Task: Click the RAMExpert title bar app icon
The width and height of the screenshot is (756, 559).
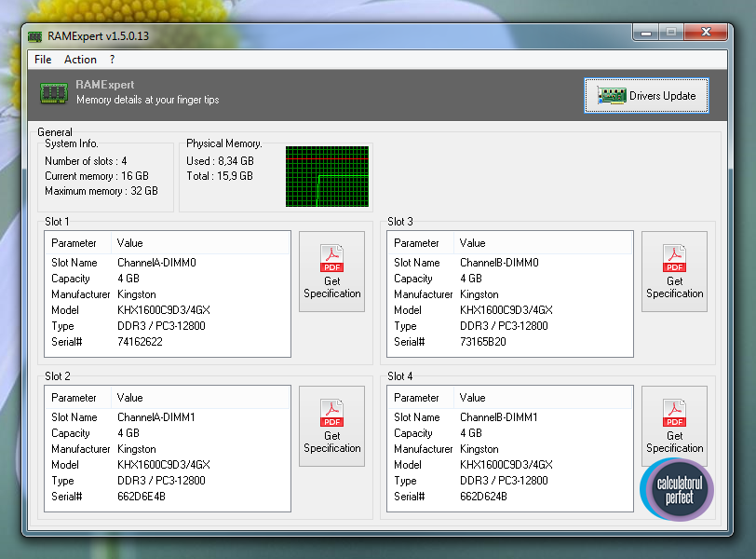Action: click(34, 36)
